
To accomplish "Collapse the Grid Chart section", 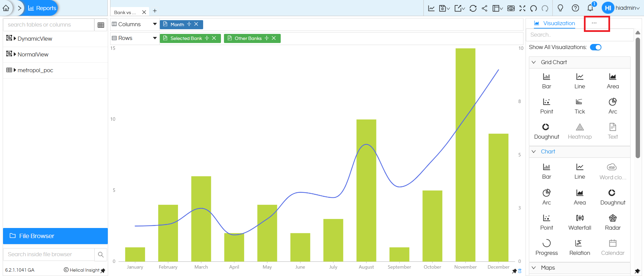I will (534, 62).
